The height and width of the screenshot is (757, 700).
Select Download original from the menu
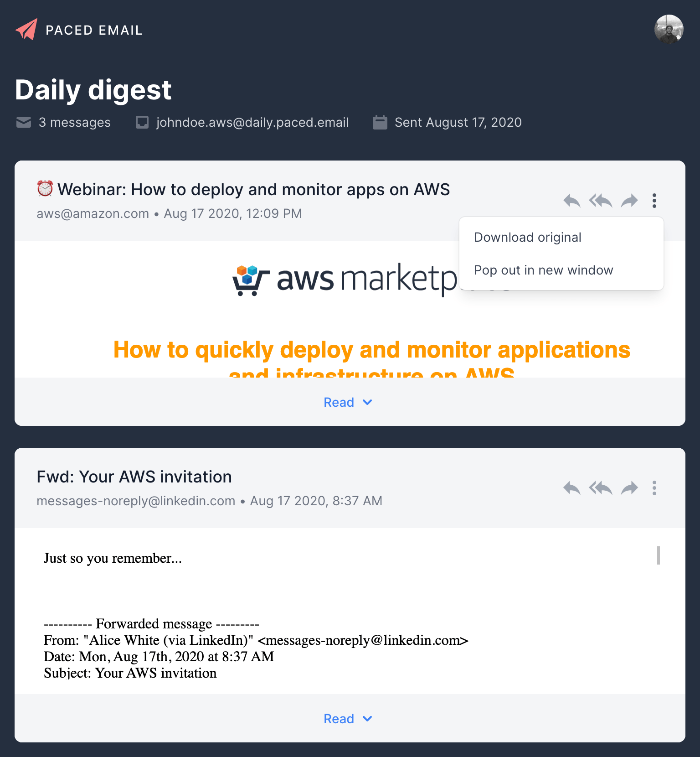[561, 237]
